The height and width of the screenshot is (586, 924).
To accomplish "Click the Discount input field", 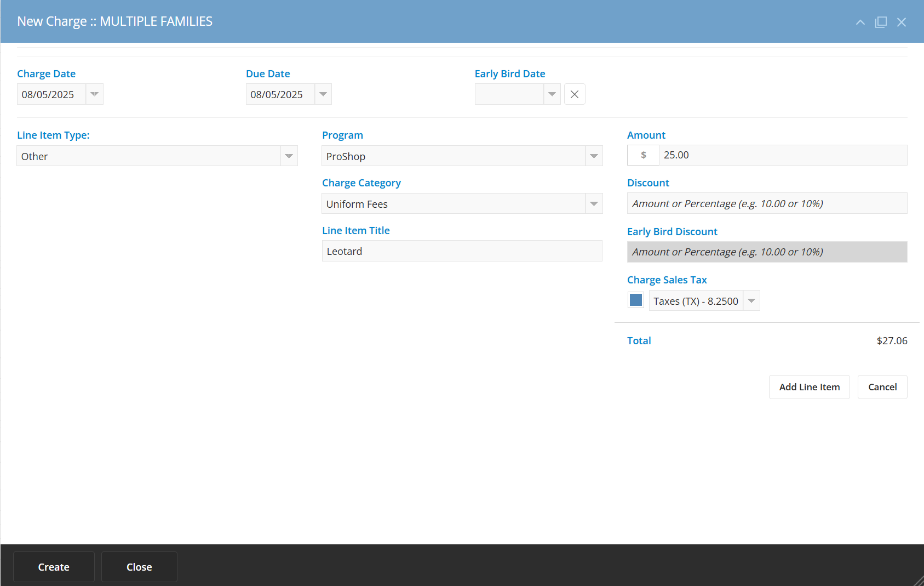I will tap(767, 203).
